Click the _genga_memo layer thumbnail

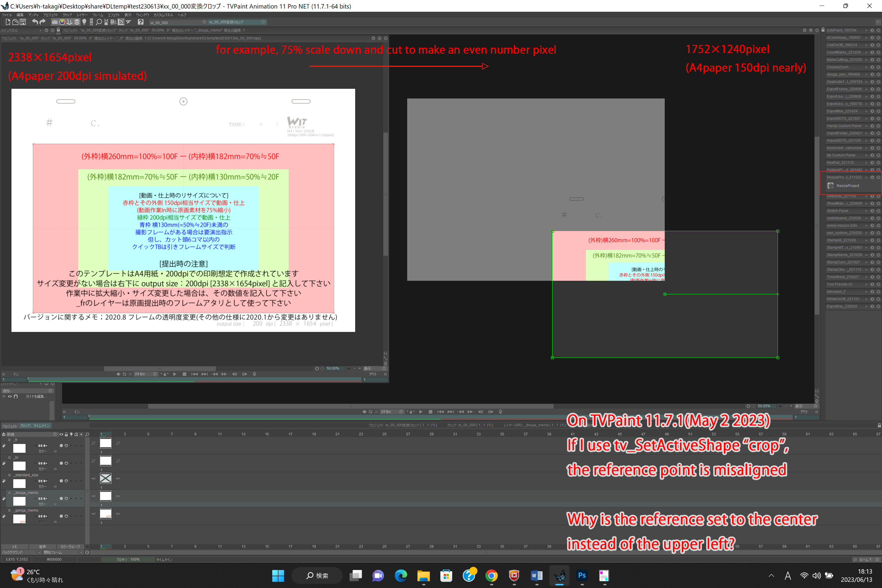[19, 519]
